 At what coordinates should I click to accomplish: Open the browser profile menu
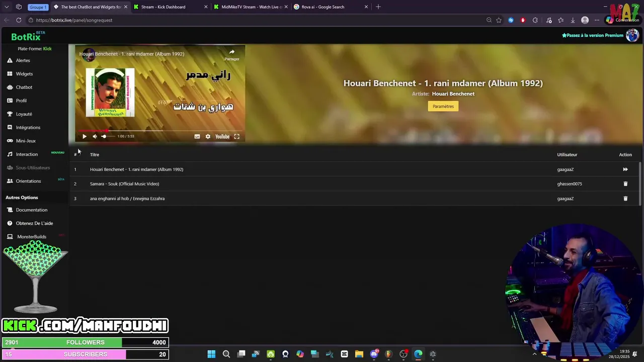[585, 20]
